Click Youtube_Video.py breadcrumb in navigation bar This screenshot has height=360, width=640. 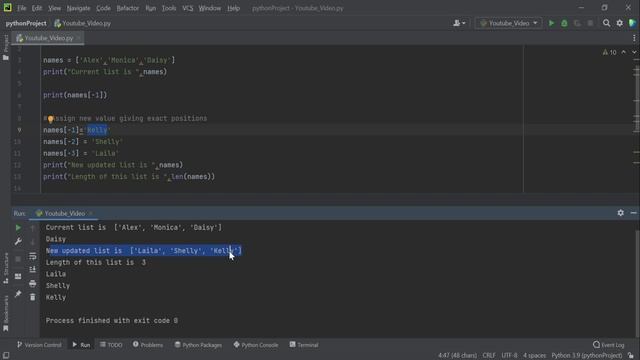coord(82,23)
